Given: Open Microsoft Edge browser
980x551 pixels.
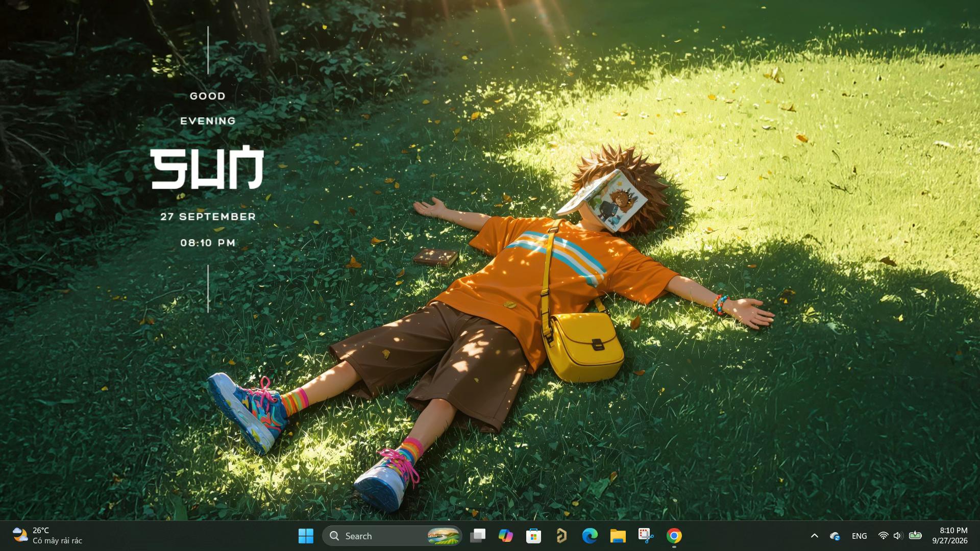Looking at the screenshot, I should 590,536.
